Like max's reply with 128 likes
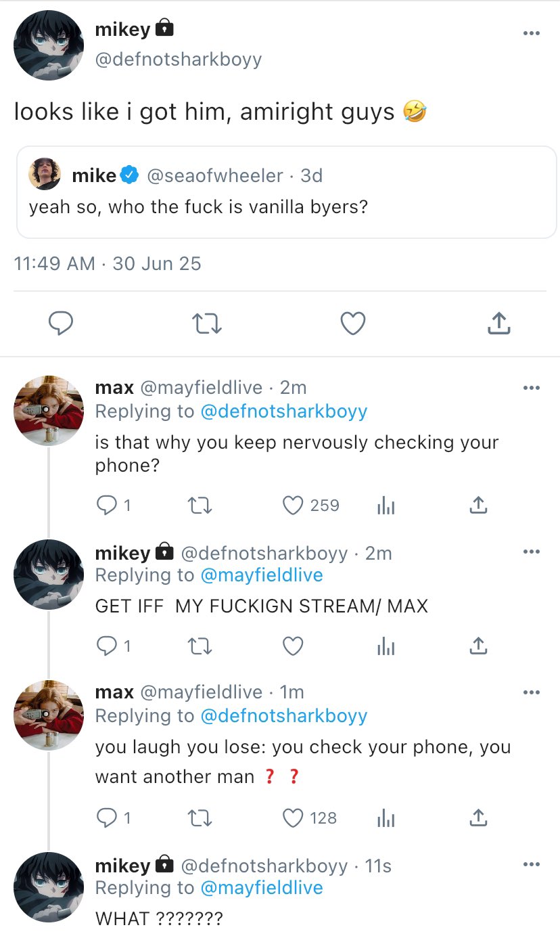560x938 pixels. click(293, 818)
